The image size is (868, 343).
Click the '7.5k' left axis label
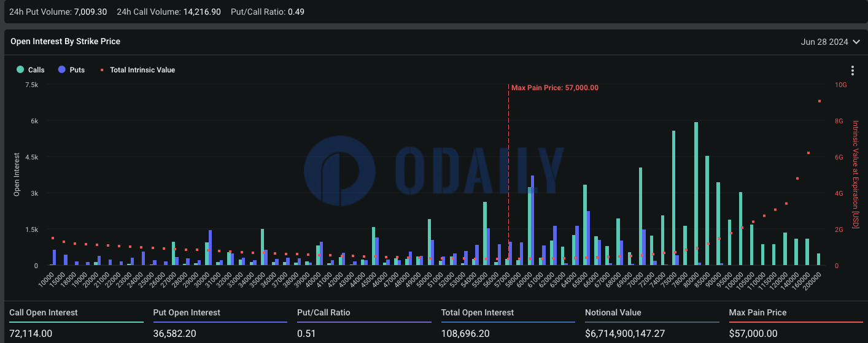(30, 85)
